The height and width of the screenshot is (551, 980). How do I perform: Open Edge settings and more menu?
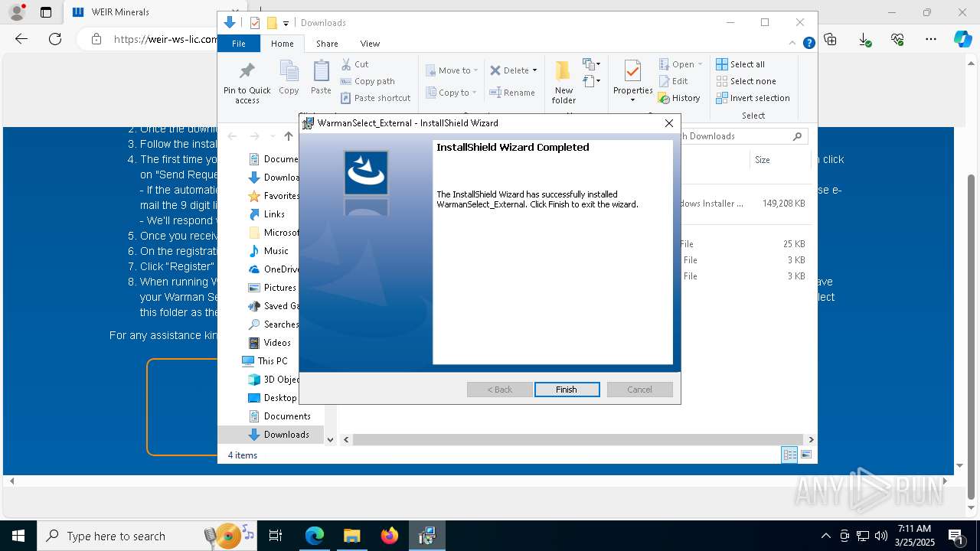(x=931, y=39)
